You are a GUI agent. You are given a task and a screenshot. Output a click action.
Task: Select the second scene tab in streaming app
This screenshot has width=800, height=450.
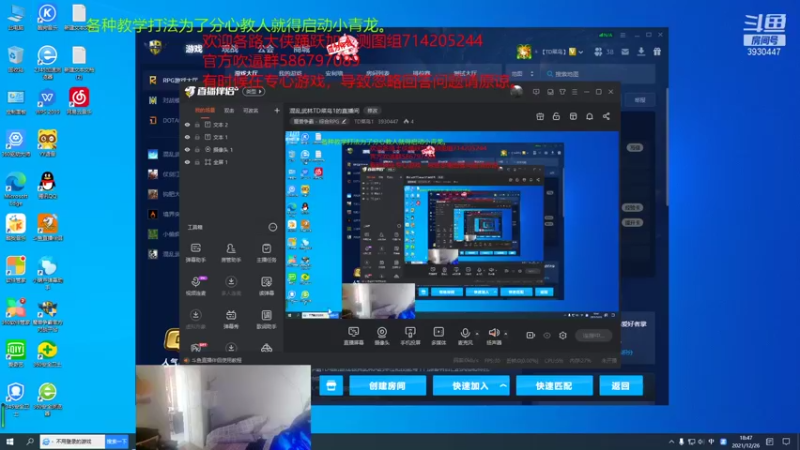pyautogui.click(x=229, y=111)
